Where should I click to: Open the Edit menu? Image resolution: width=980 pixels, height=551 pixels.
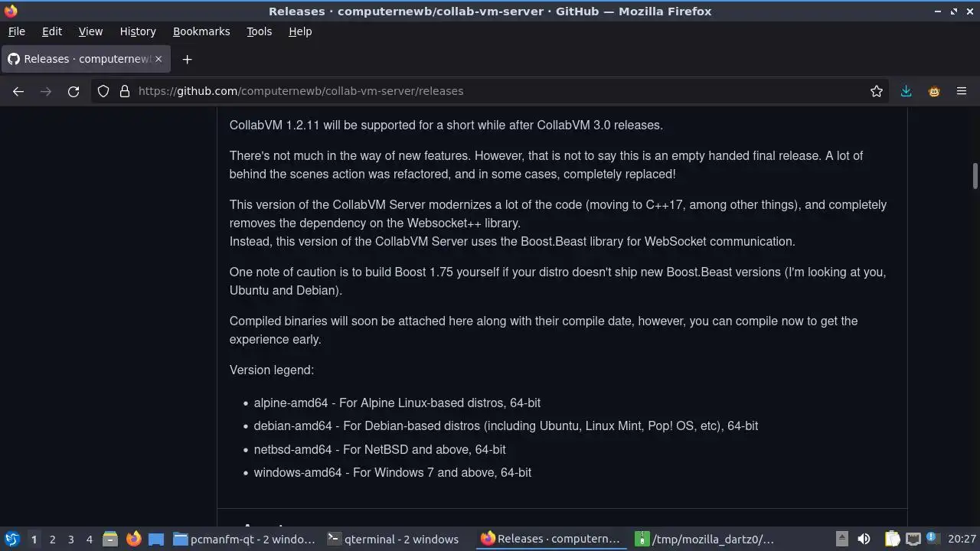point(51,31)
